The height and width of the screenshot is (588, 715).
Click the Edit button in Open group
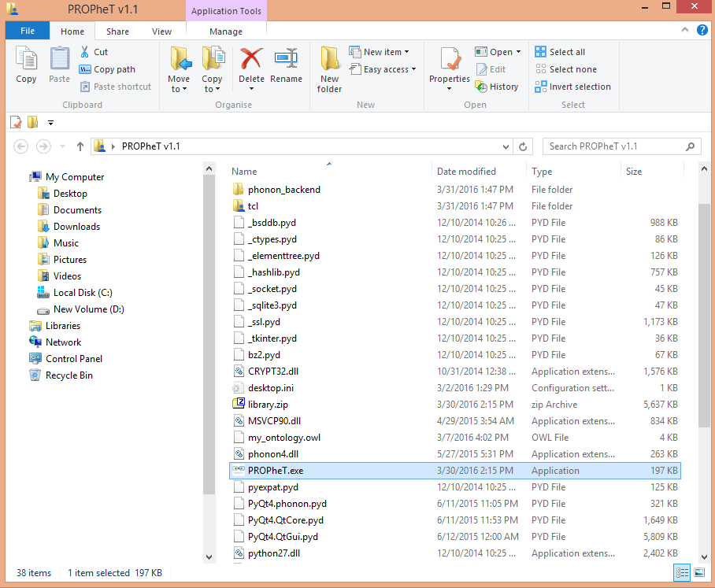[491, 69]
